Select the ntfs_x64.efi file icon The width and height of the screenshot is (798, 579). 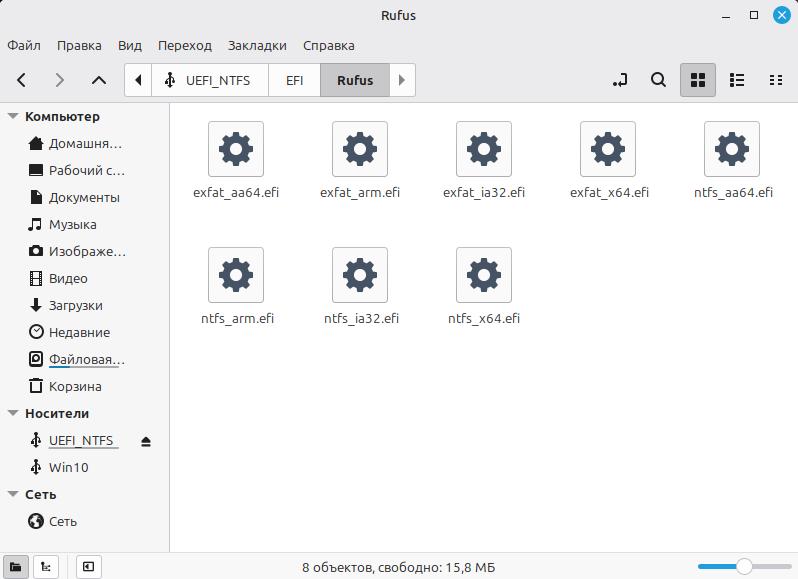484,275
